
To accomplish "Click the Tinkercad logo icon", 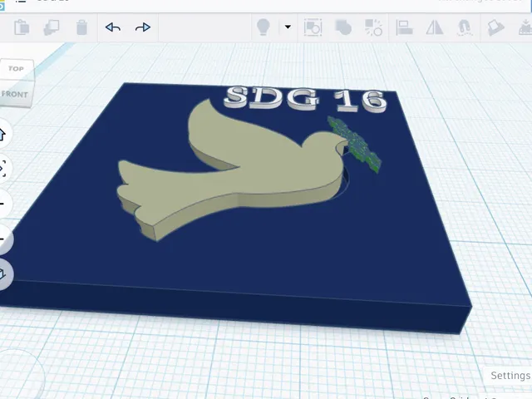I will [2, 6].
